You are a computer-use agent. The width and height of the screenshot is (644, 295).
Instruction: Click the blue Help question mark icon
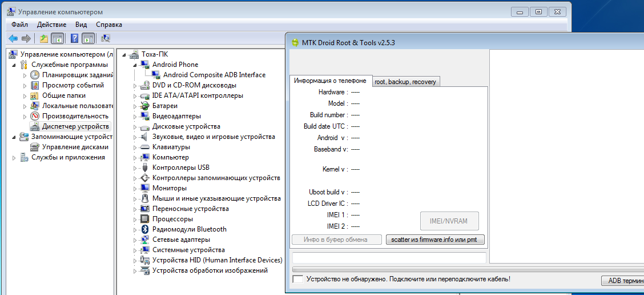(74, 38)
